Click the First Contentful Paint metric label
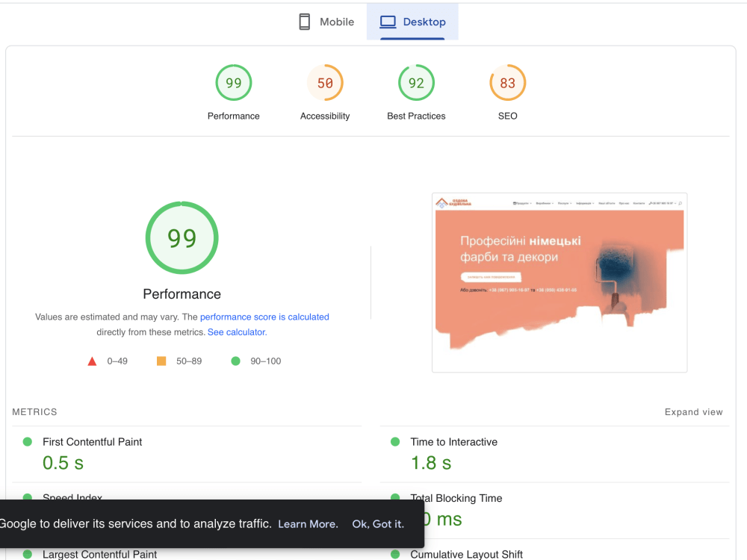Screen dimensions: 747x560 tap(93, 442)
